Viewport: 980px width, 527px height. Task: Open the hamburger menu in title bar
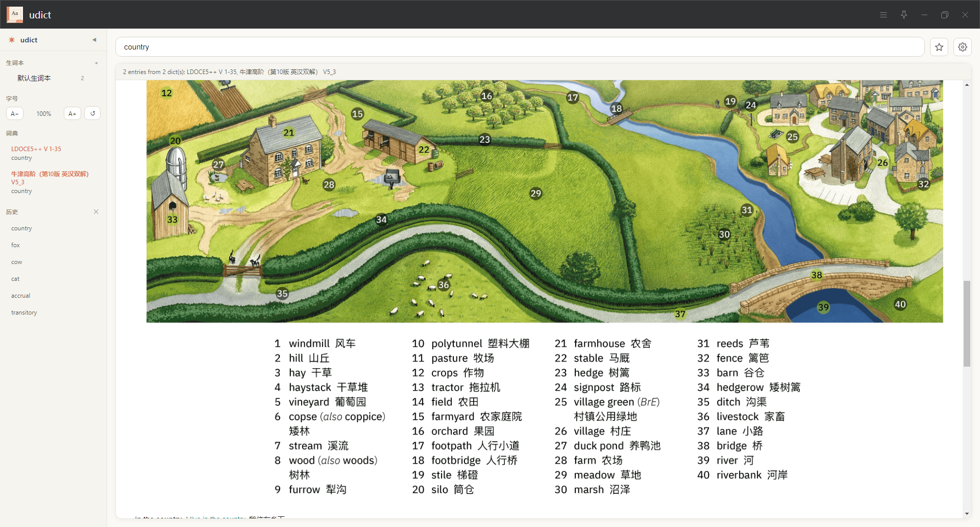pos(883,15)
